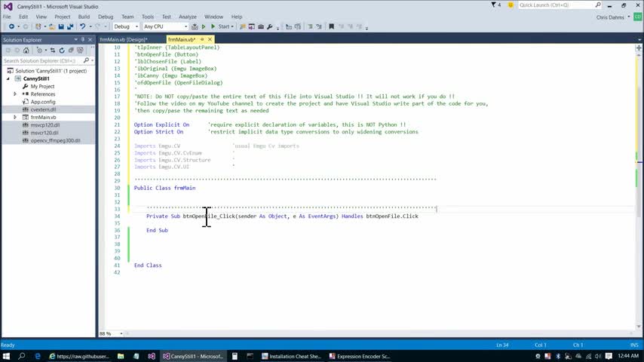Click the Help menu
The height and width of the screenshot is (362, 644).
coord(237,17)
